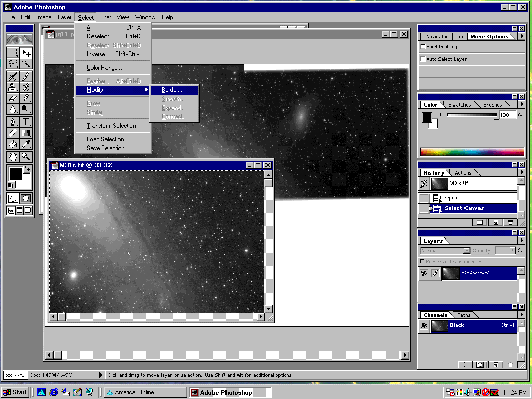Screen dimensions: 532x399
Task: Set history brush source on Open state
Action: pos(424,198)
